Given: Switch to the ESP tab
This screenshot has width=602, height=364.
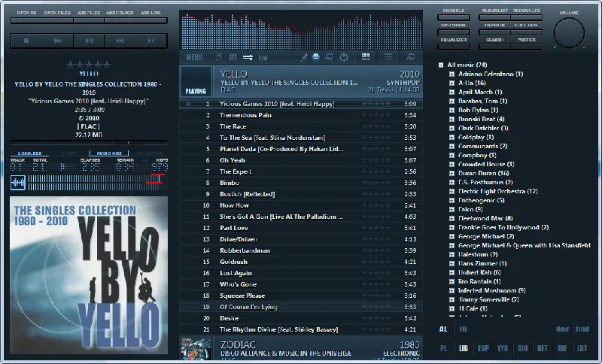Looking at the screenshot, I should coord(483,348).
